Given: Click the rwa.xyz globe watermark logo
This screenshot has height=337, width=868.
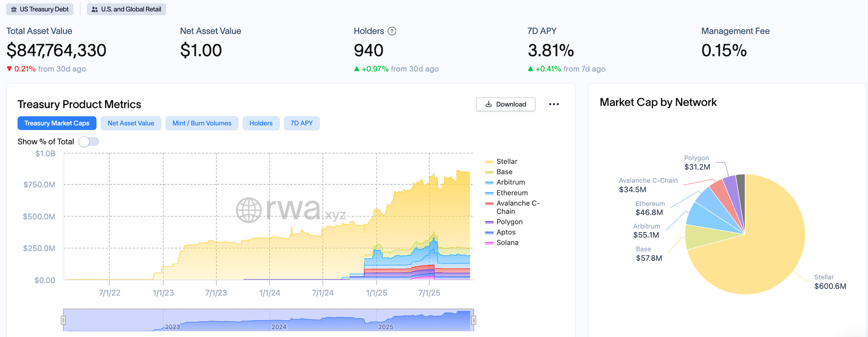Looking at the screenshot, I should pyautogui.click(x=249, y=210).
